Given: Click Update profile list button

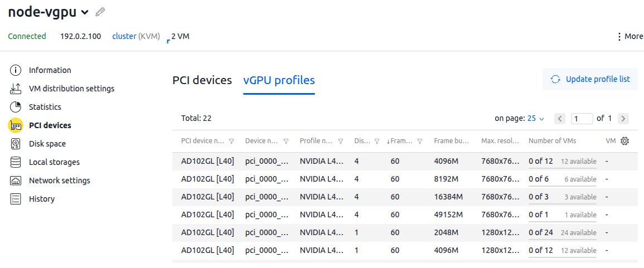Looking at the screenshot, I should click(x=590, y=79).
